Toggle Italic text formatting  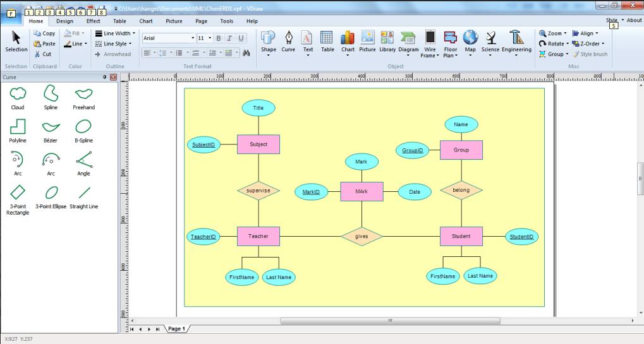click(x=230, y=38)
